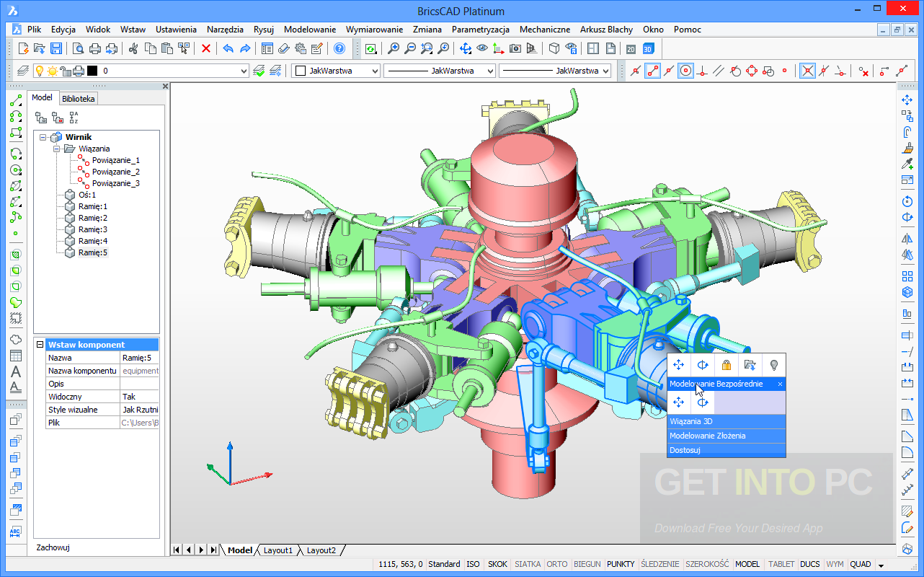
Task: Switch to the 3D workspace icon
Action: coord(649,48)
